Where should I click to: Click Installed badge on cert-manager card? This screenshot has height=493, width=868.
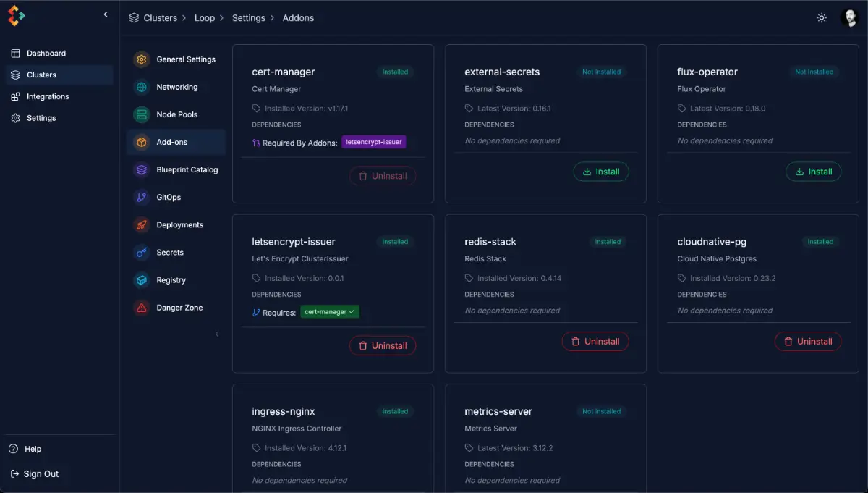395,72
